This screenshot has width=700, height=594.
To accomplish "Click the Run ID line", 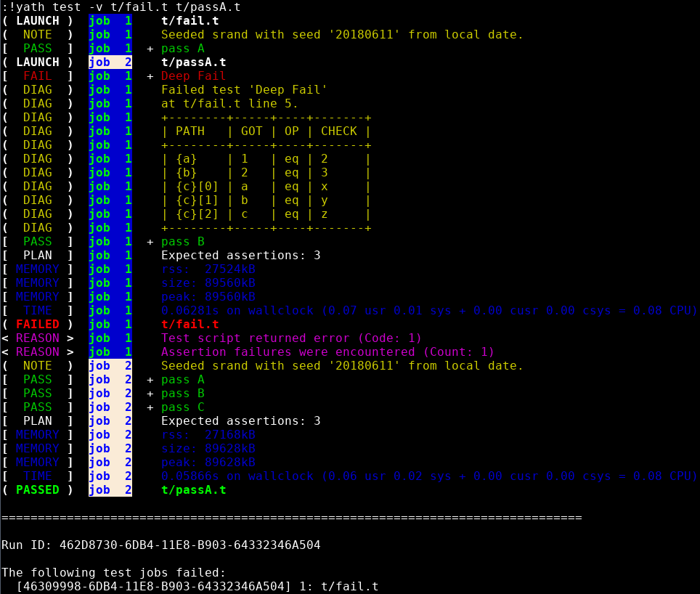I will click(x=160, y=545).
